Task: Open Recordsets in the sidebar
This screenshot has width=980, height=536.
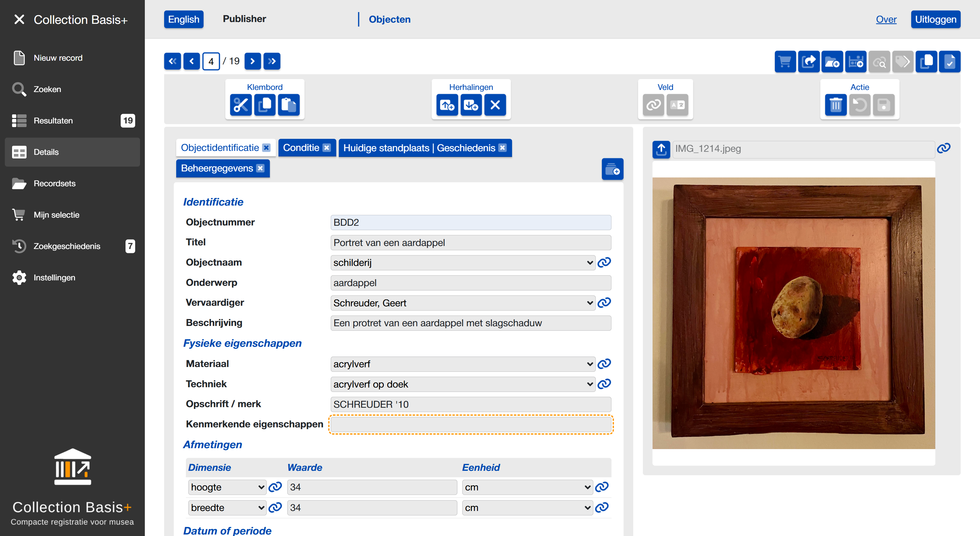Action: pyautogui.click(x=54, y=183)
